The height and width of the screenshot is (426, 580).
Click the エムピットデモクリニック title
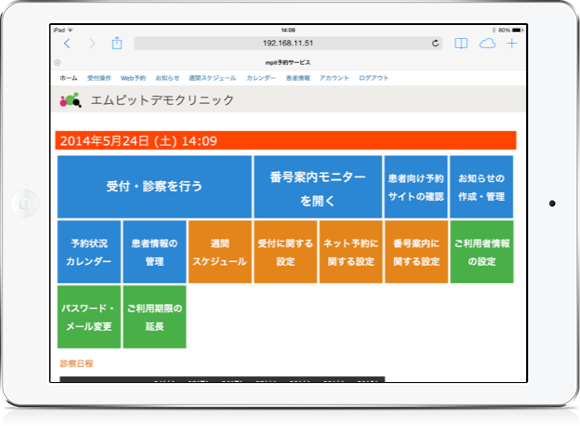pos(162,100)
